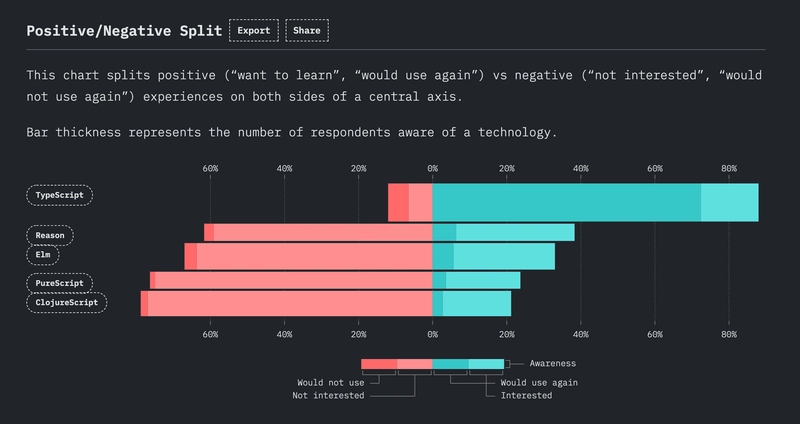Click the Export button

tap(254, 31)
